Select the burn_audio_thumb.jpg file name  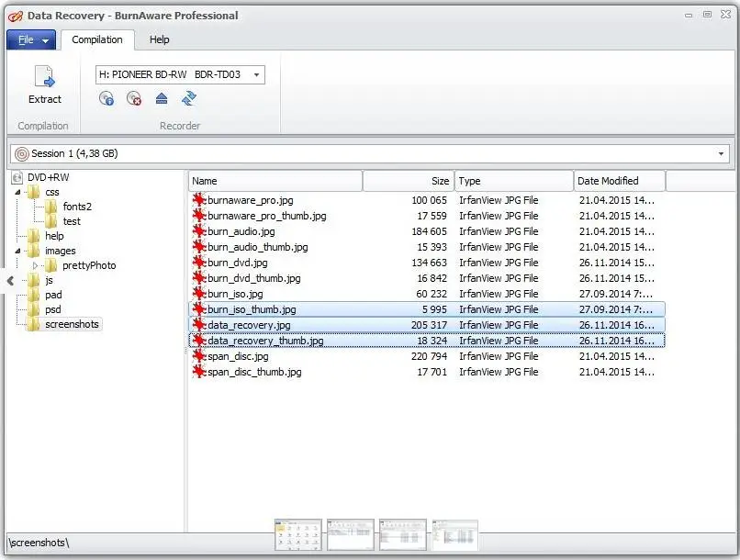tap(258, 247)
